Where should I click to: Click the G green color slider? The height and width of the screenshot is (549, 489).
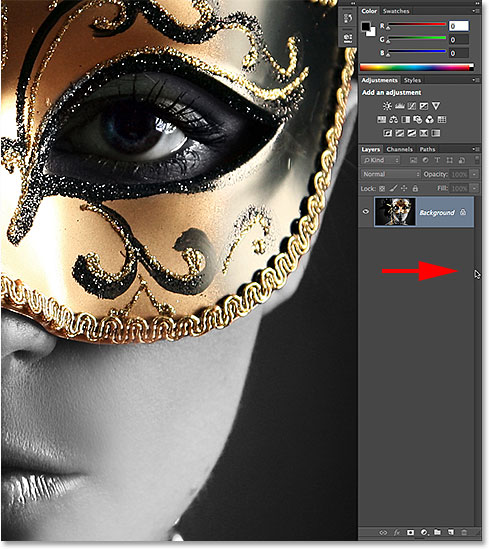pos(416,39)
